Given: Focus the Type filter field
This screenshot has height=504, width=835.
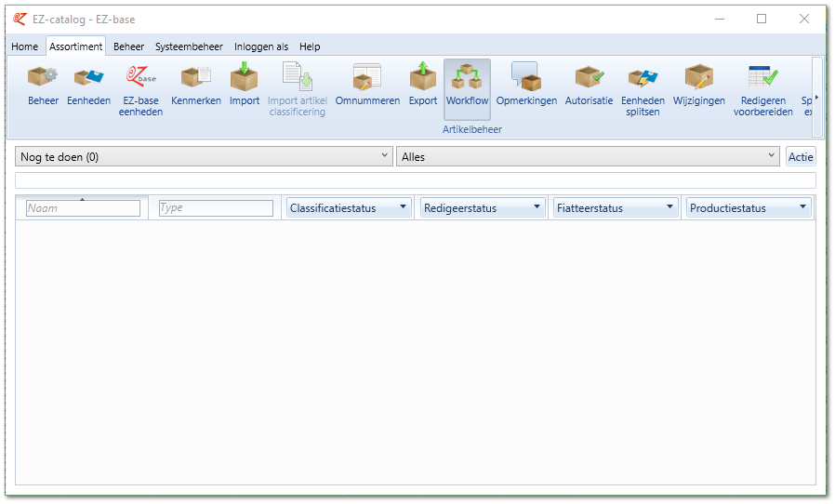Looking at the screenshot, I should click(217, 208).
